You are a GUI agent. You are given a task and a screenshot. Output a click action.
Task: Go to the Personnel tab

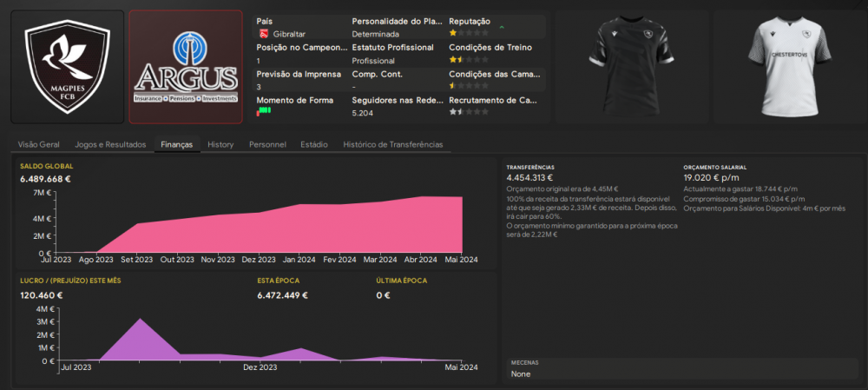[267, 144]
